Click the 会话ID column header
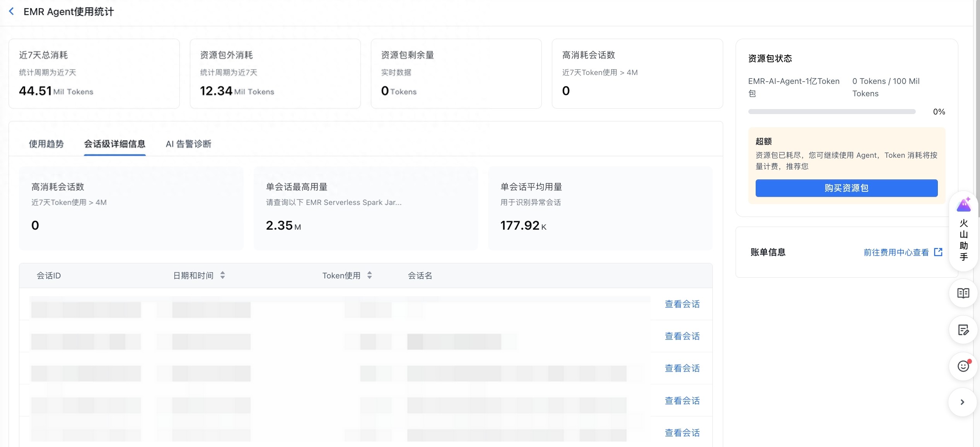 coord(49,275)
